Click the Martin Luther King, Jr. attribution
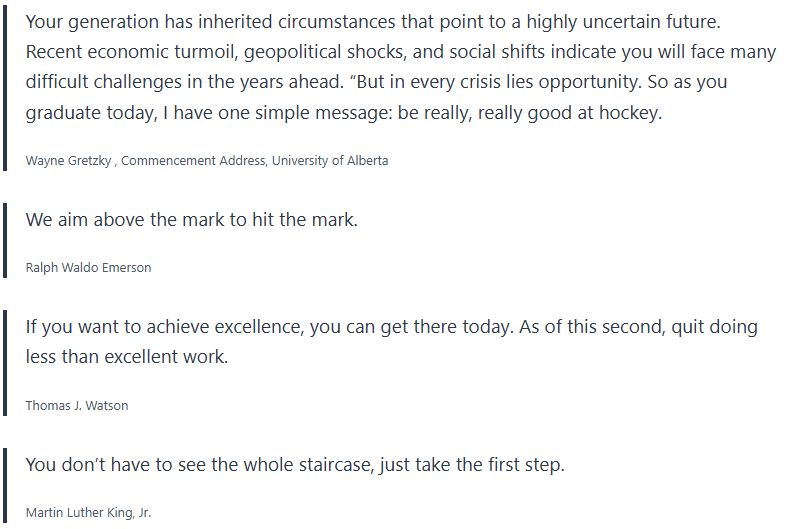 [88, 513]
